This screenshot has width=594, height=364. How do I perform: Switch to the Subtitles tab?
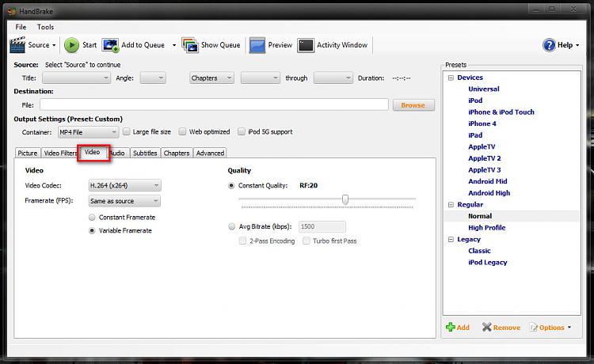tap(145, 153)
